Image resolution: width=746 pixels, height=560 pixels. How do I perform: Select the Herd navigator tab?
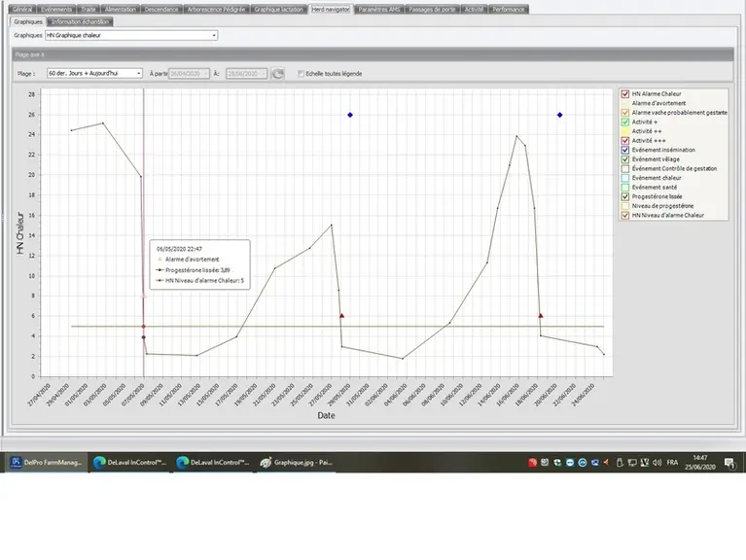[330, 9]
